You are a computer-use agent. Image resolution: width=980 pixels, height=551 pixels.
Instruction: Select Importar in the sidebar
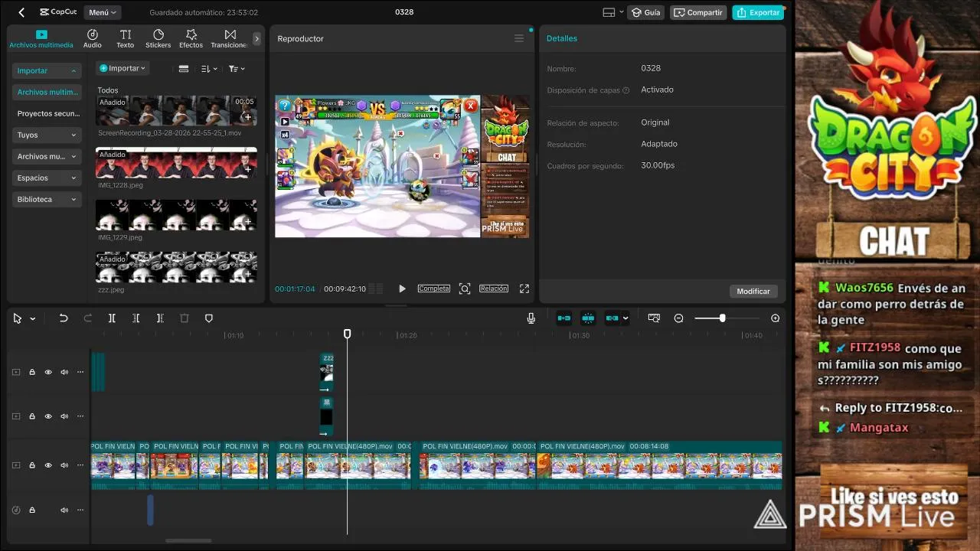[x=47, y=70]
